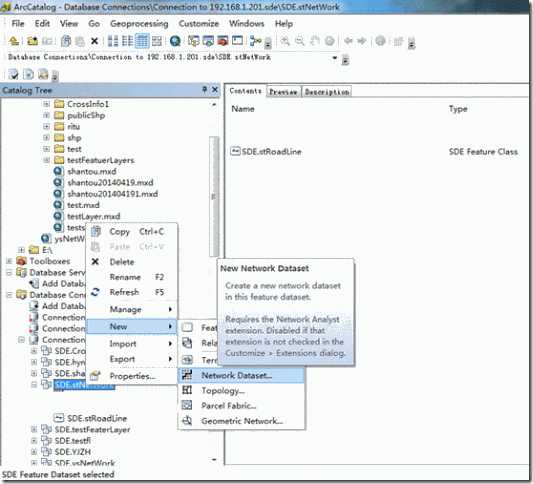Viewport: 533px width, 484px height.
Task: Pin the Catalog Tree panel
Action: pos(204,89)
